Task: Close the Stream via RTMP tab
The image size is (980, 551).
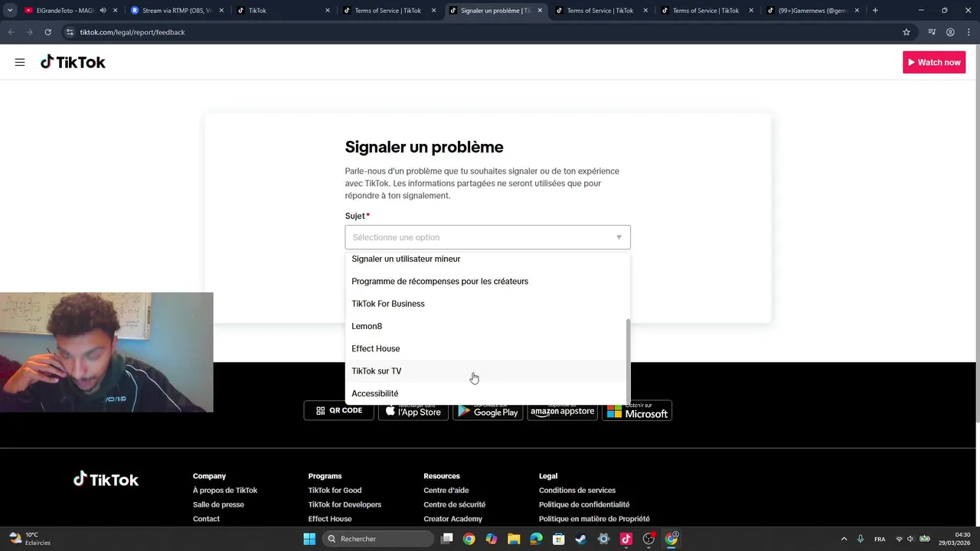Action: click(x=221, y=11)
